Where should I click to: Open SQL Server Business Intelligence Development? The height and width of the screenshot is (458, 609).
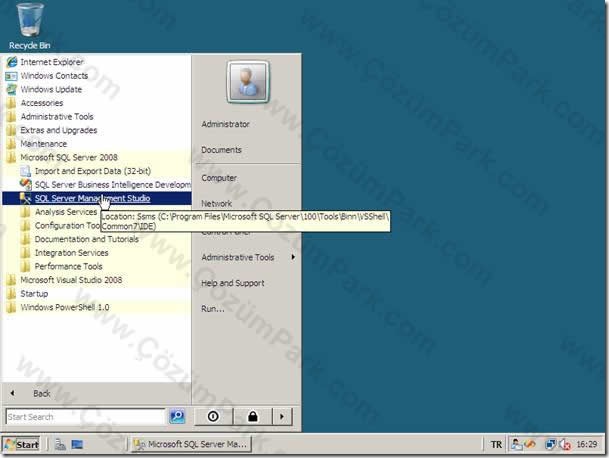click(x=113, y=185)
